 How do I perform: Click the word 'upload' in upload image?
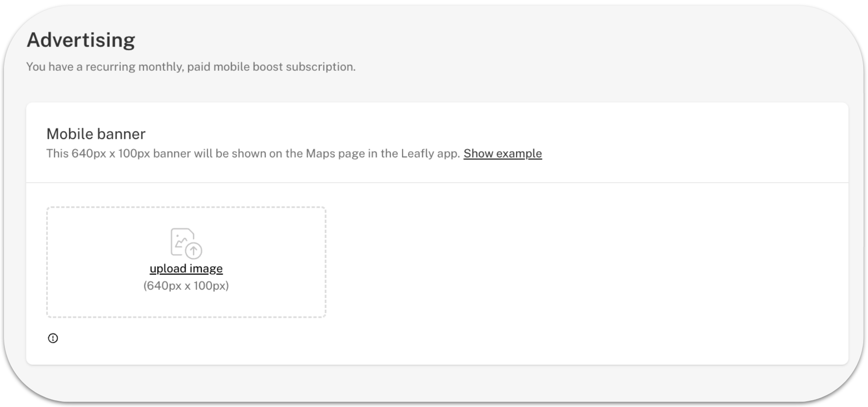[168, 269]
